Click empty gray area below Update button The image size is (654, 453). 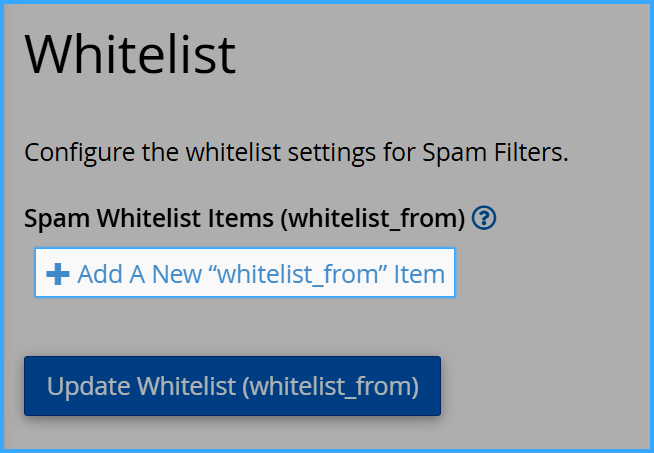point(232,434)
